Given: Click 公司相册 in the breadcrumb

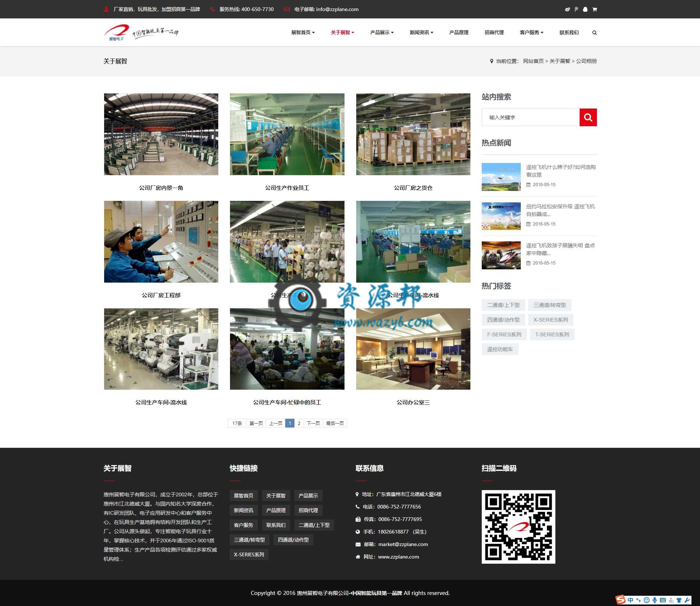Looking at the screenshot, I should [586, 61].
